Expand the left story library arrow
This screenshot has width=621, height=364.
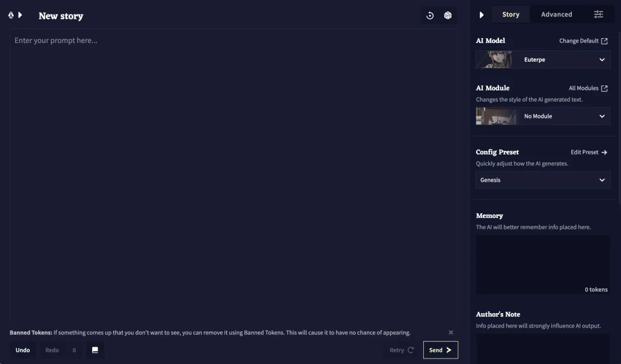pos(20,15)
